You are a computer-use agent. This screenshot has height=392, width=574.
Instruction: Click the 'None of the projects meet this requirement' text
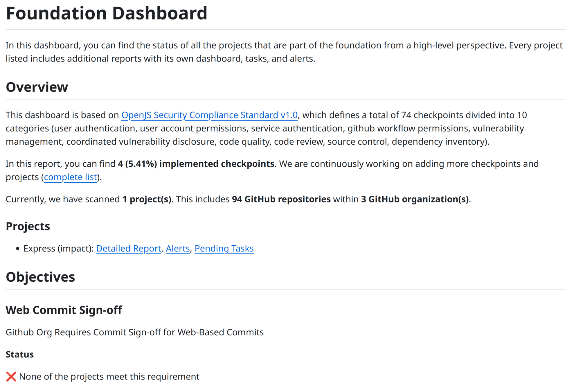(x=109, y=377)
